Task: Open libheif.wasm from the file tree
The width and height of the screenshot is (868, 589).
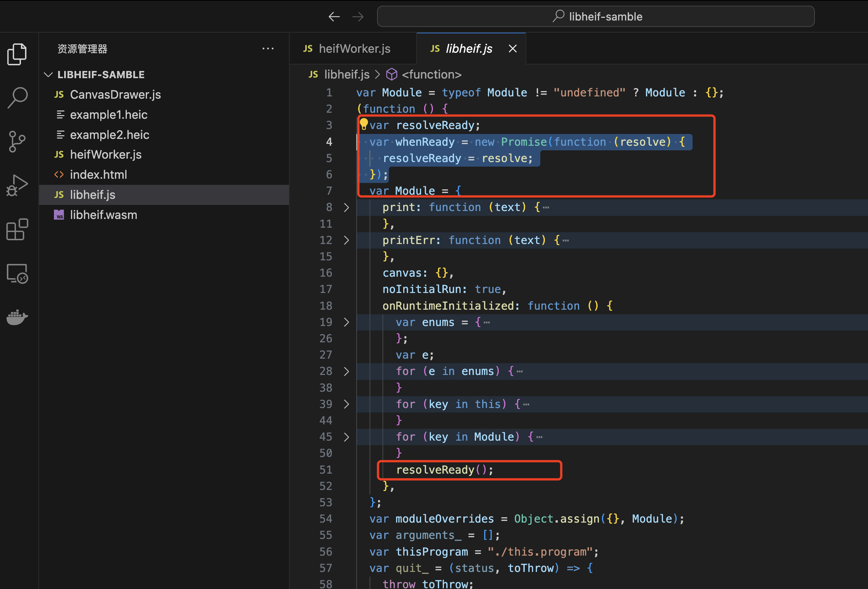Action: pos(164,215)
